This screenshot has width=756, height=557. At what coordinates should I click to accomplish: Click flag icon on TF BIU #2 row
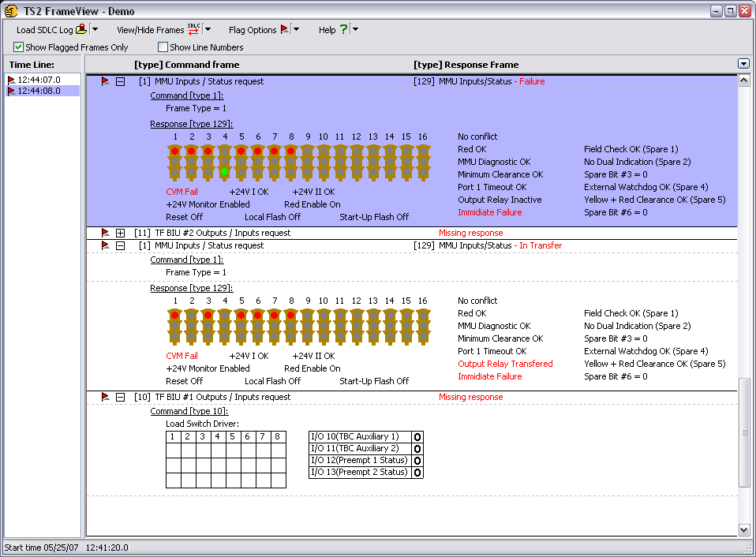(x=105, y=233)
